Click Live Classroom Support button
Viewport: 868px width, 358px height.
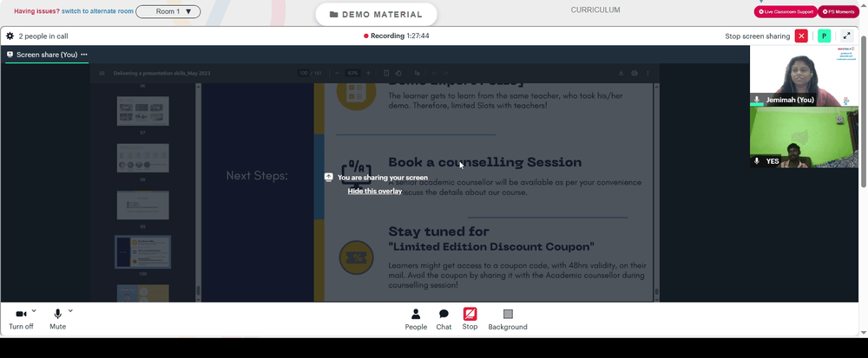785,11
